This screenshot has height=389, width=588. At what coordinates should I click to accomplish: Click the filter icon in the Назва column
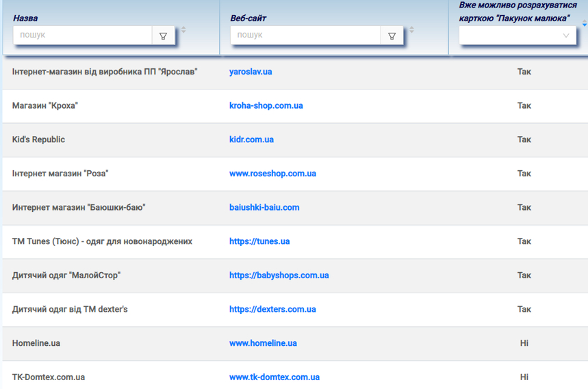(163, 36)
